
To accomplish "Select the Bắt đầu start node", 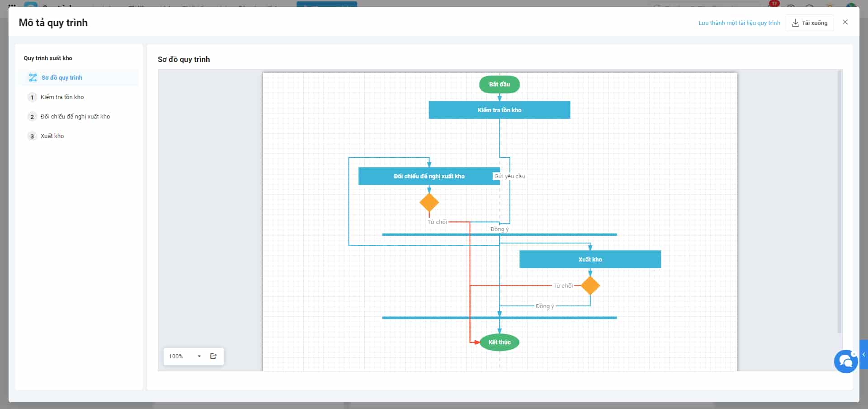I will (499, 84).
